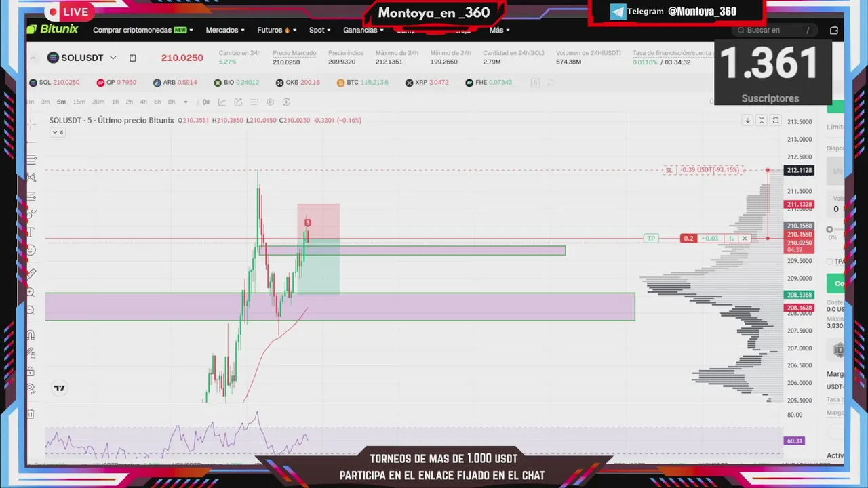Select the 1h timeframe
The height and width of the screenshot is (488, 868).
coord(115,102)
